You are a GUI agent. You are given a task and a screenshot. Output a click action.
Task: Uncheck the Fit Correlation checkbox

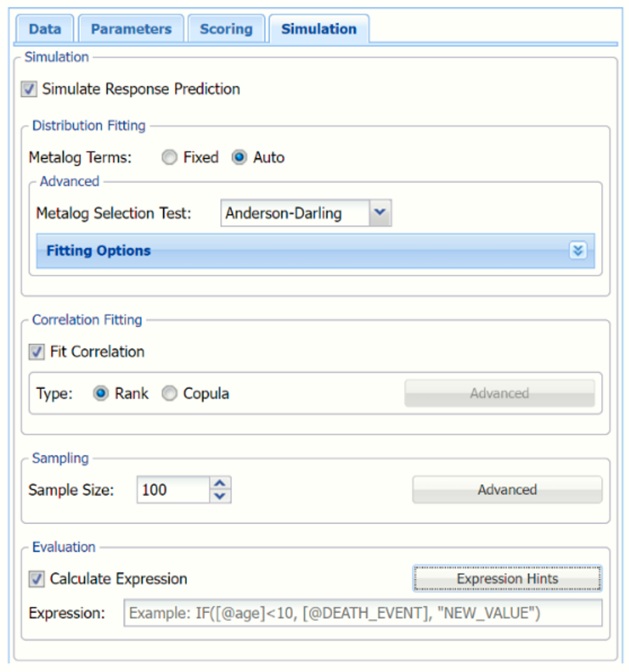coord(36,352)
